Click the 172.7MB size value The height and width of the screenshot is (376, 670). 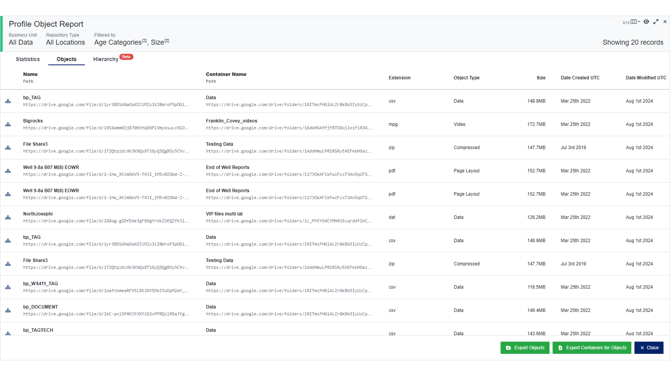[536, 124]
